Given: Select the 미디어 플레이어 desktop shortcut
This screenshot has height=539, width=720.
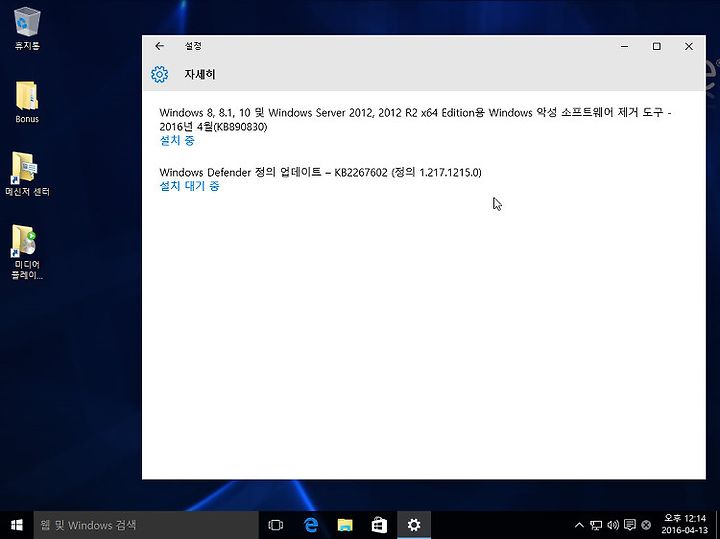Looking at the screenshot, I should (27, 252).
